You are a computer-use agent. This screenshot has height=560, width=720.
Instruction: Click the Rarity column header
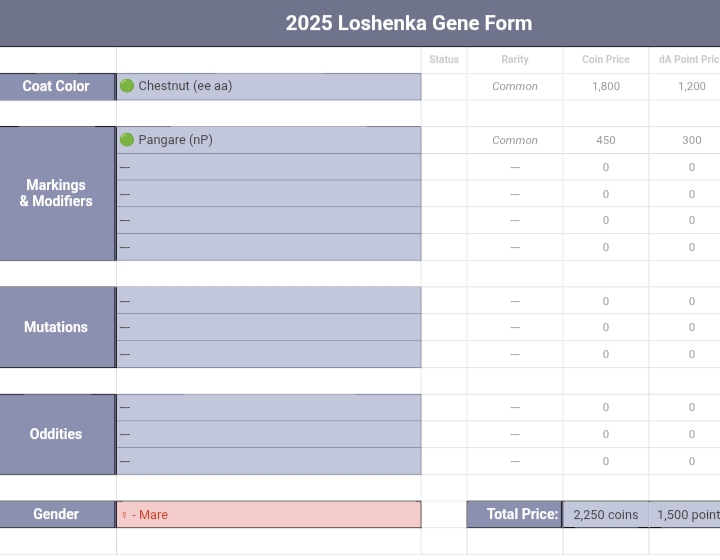click(515, 60)
